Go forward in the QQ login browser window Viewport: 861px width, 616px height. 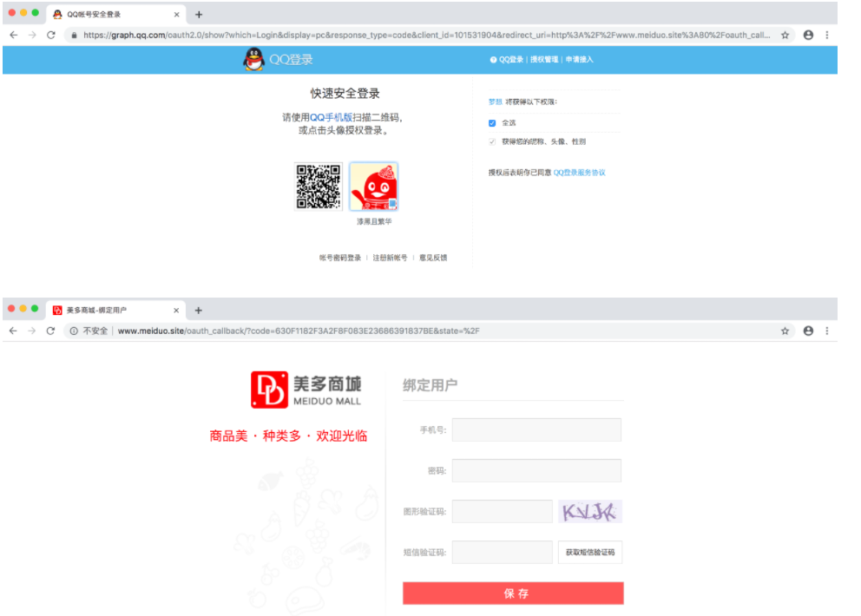pyautogui.click(x=32, y=35)
